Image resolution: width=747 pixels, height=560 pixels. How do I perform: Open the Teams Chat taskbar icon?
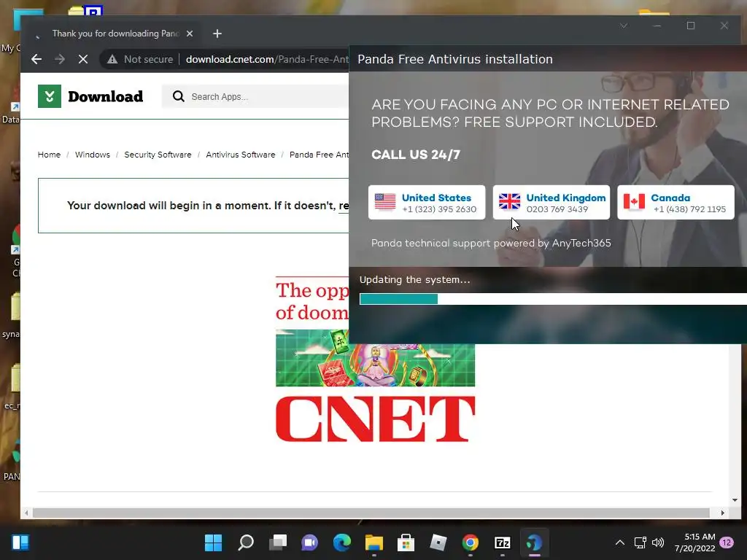pyautogui.click(x=309, y=542)
